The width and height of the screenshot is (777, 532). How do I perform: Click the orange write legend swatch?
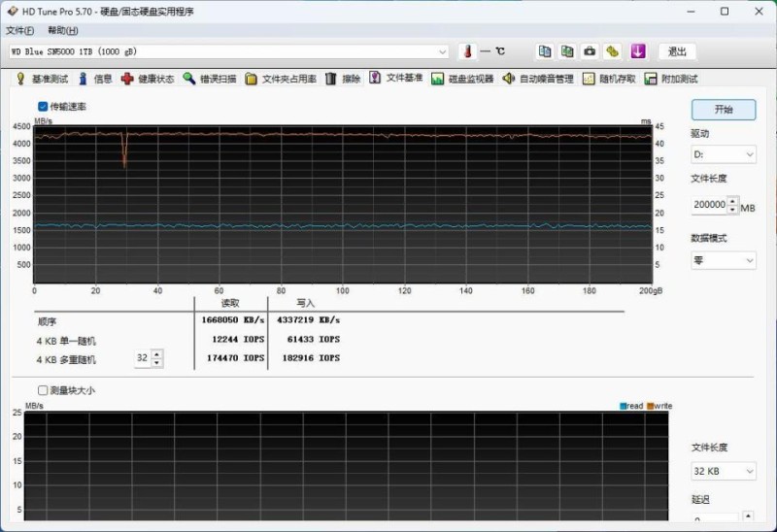pos(650,406)
